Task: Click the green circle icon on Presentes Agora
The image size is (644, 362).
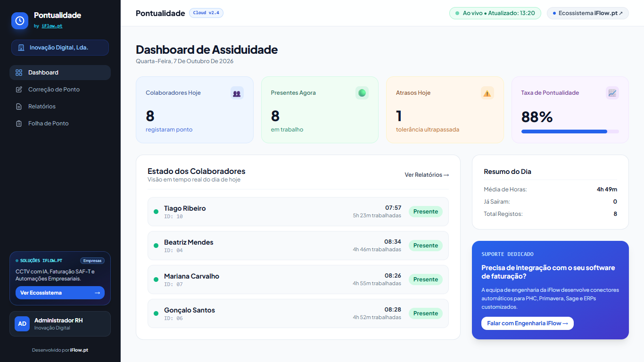Action: (362, 93)
